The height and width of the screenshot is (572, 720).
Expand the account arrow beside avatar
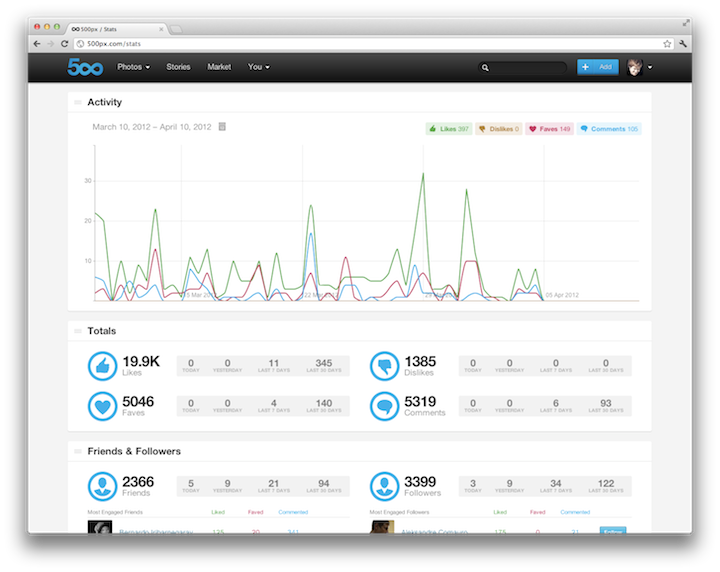[650, 67]
